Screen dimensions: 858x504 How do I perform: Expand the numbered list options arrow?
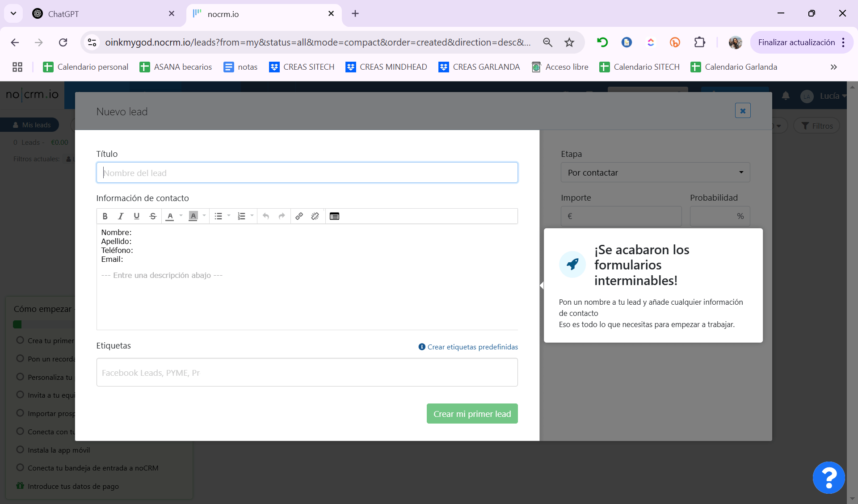[x=252, y=216]
